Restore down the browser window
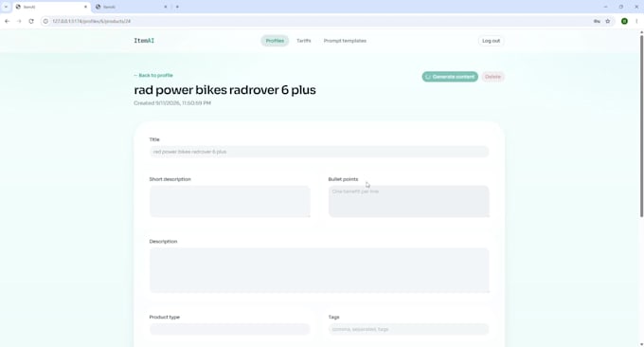This screenshot has height=347, width=644. tap(621, 7)
